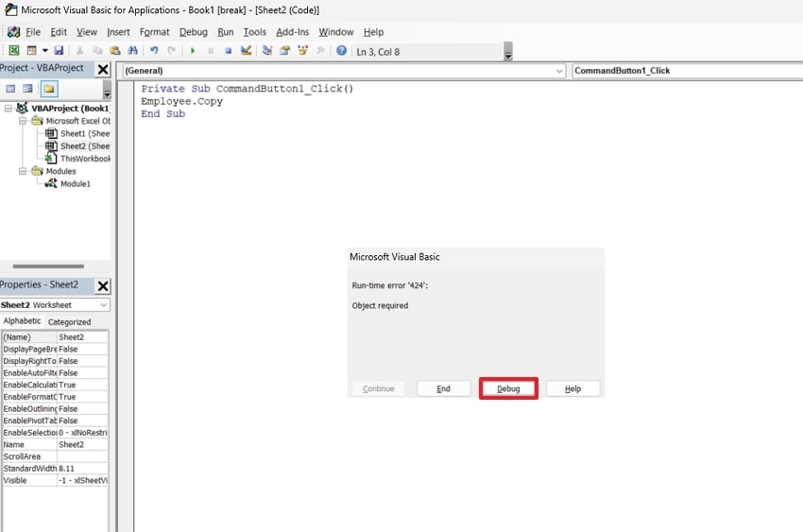Switch to the Alphabetic properties tab
This screenshot has width=803, height=532.
tap(22, 321)
